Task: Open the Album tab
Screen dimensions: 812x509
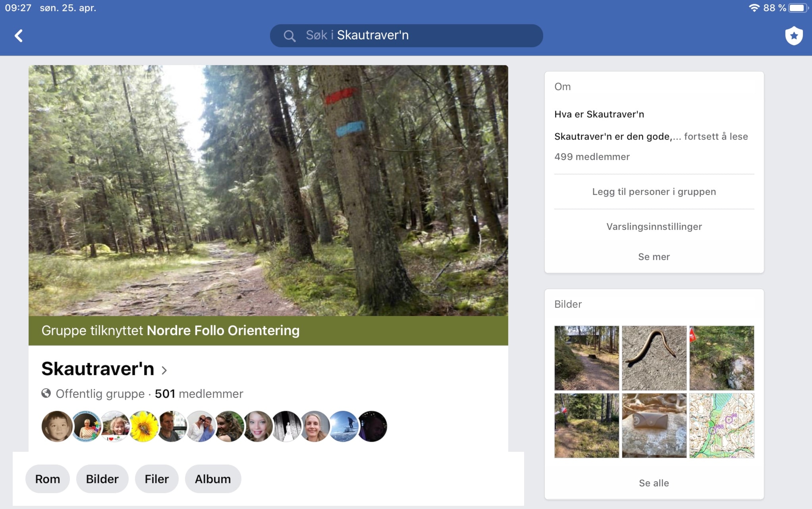Action: click(x=212, y=479)
